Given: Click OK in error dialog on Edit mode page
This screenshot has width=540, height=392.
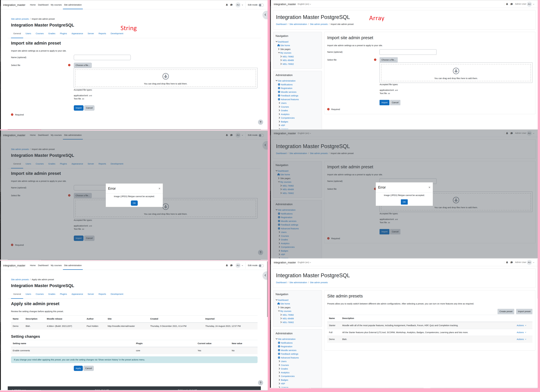Looking at the screenshot, I should (134, 203).
